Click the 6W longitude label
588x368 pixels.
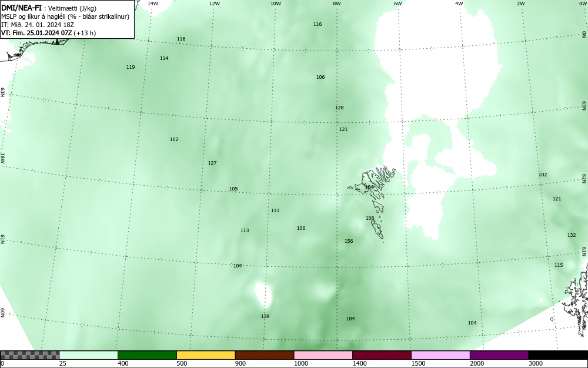pyautogui.click(x=398, y=4)
